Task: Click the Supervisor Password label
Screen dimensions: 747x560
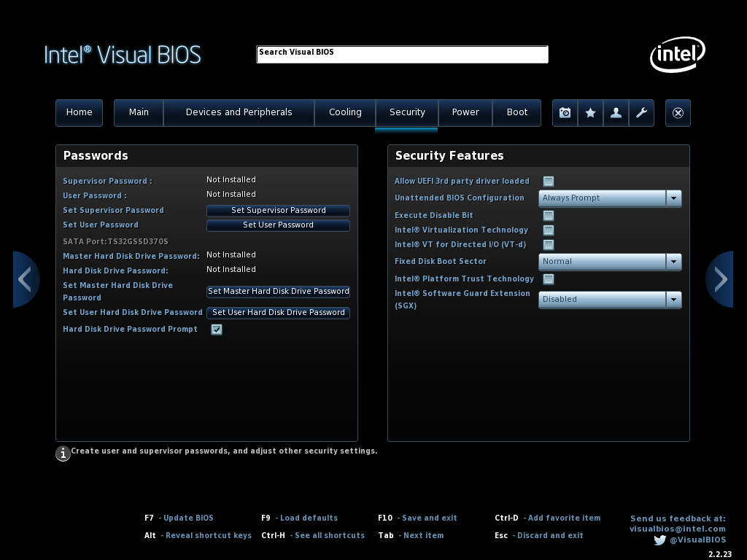Action: point(108,182)
